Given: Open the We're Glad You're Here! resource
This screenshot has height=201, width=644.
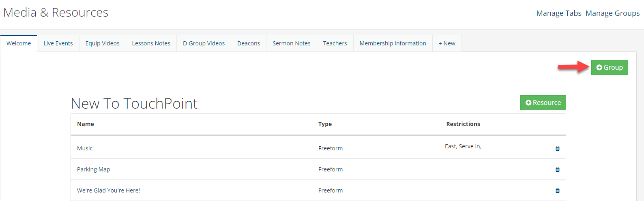Looking at the screenshot, I should (108, 190).
